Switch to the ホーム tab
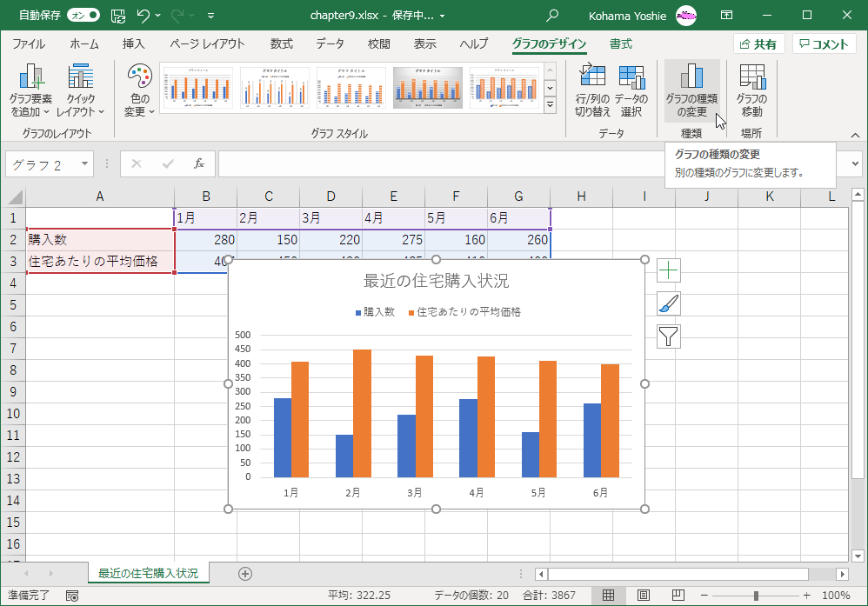 coord(84,43)
